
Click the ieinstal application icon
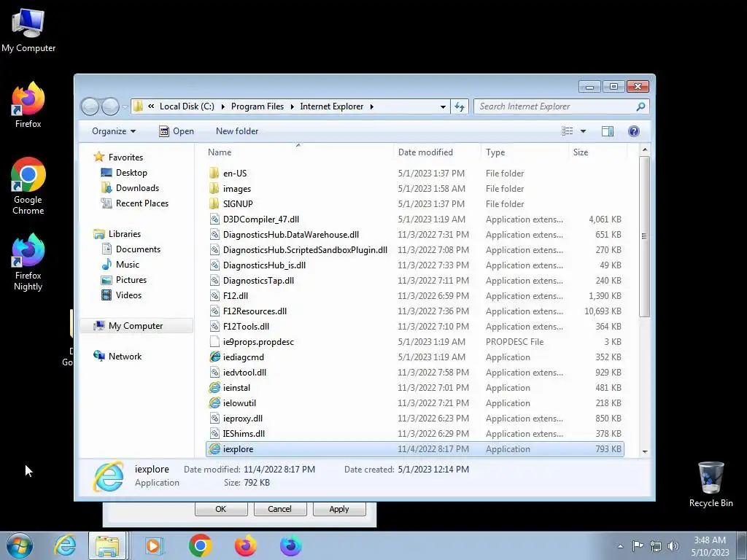tap(215, 388)
